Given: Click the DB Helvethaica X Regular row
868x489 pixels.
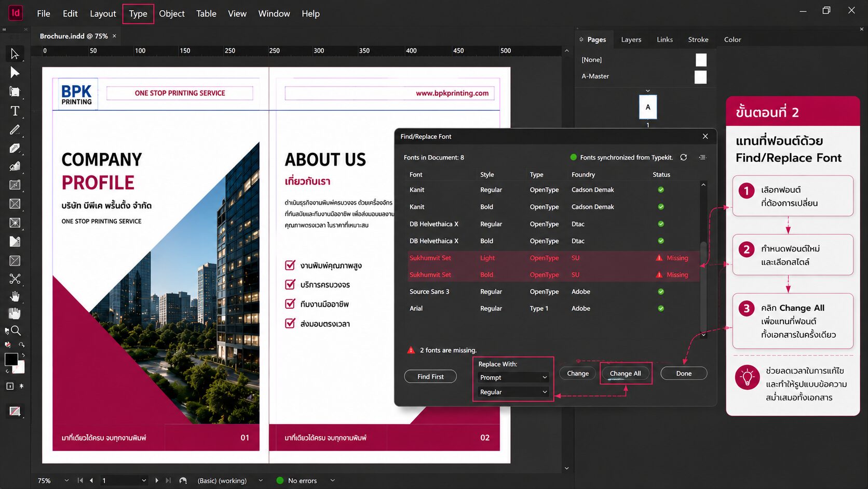Looking at the screenshot, I should pyautogui.click(x=553, y=224).
